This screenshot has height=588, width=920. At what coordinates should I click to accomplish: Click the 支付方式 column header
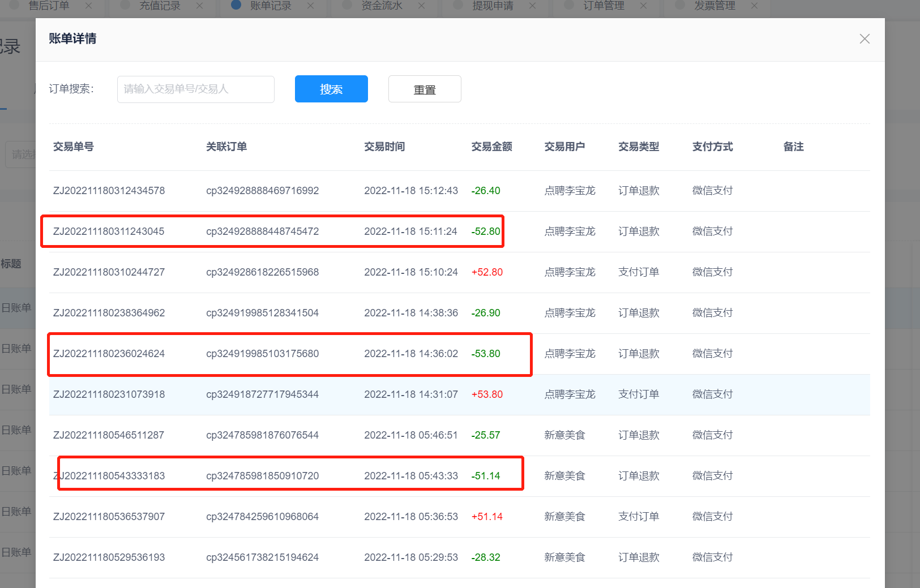pyautogui.click(x=713, y=147)
